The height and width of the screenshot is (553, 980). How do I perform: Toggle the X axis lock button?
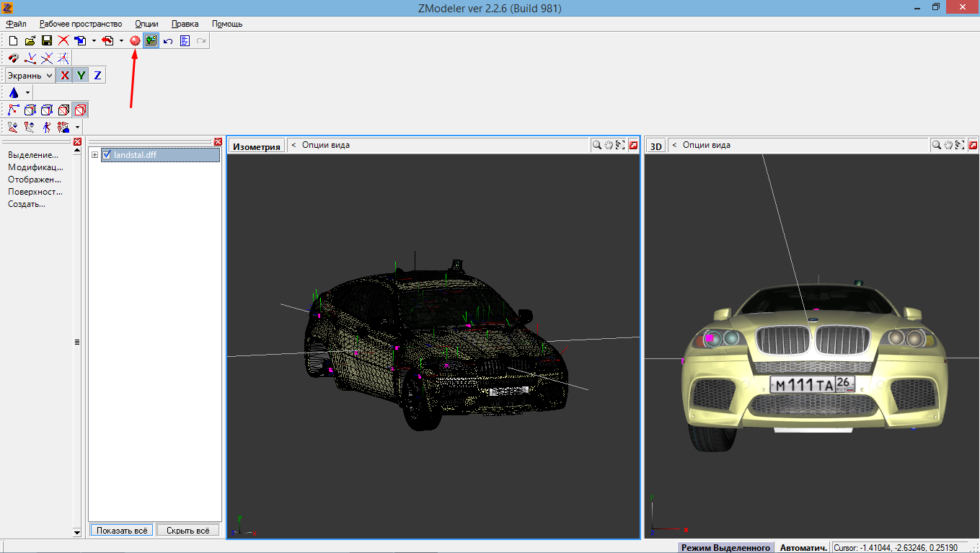[65, 75]
